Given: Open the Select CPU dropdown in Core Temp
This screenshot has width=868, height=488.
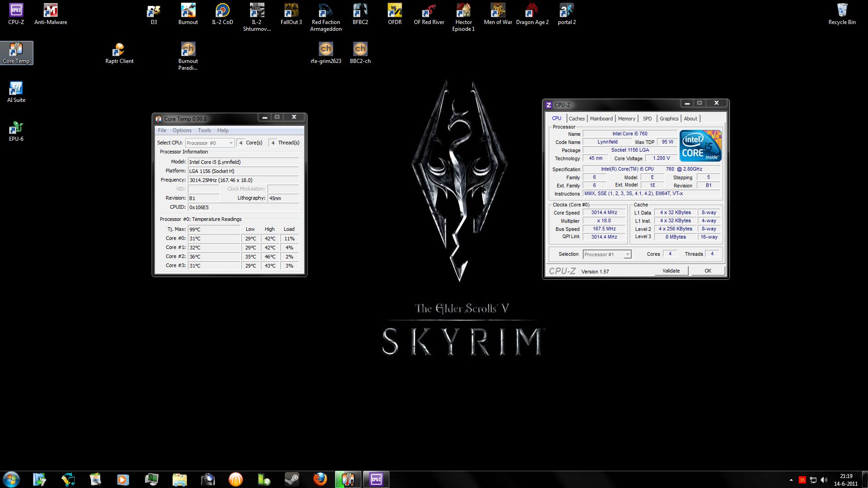Looking at the screenshot, I should tap(210, 143).
